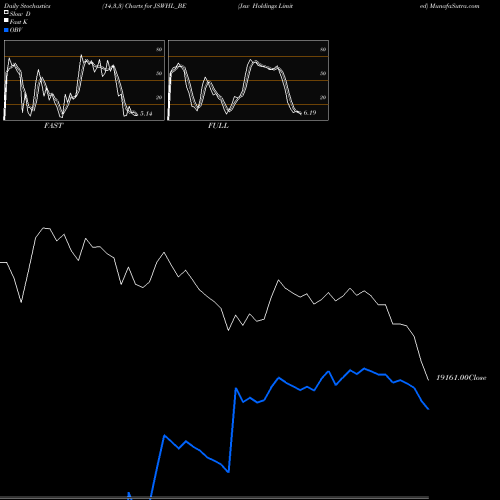Click the FULL stochastic chart thumbnail
The height and width of the screenshot is (500, 500).
coord(248,80)
